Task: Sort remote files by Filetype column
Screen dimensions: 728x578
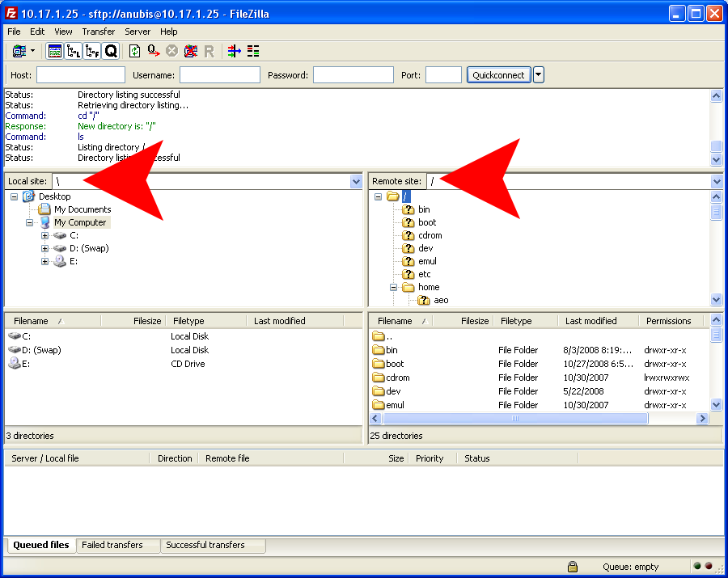Action: 526,321
